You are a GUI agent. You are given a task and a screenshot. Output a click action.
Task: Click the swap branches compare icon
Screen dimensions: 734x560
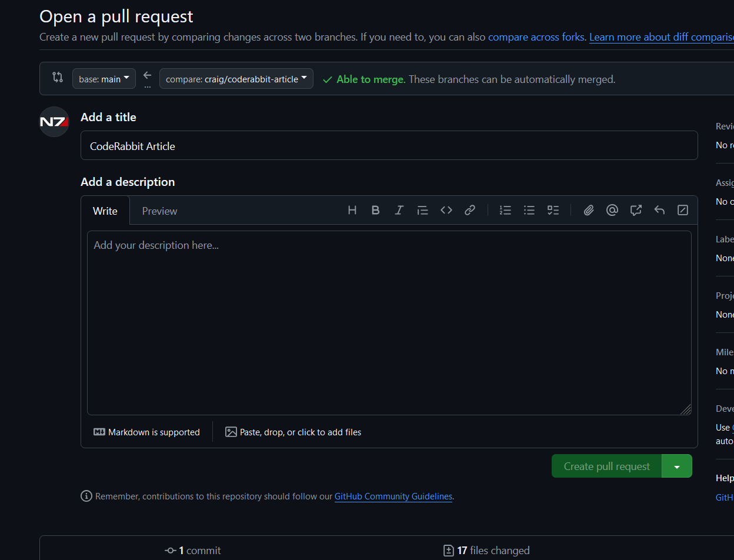(x=57, y=77)
